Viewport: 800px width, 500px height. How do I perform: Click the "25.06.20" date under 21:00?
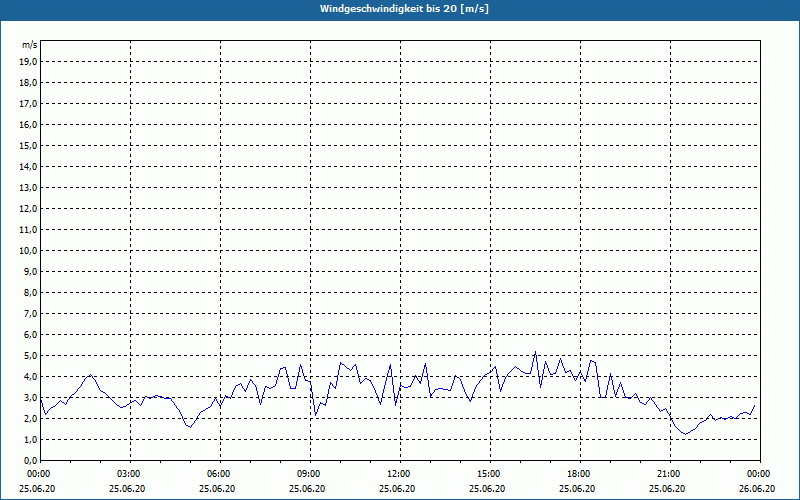[x=667, y=488]
